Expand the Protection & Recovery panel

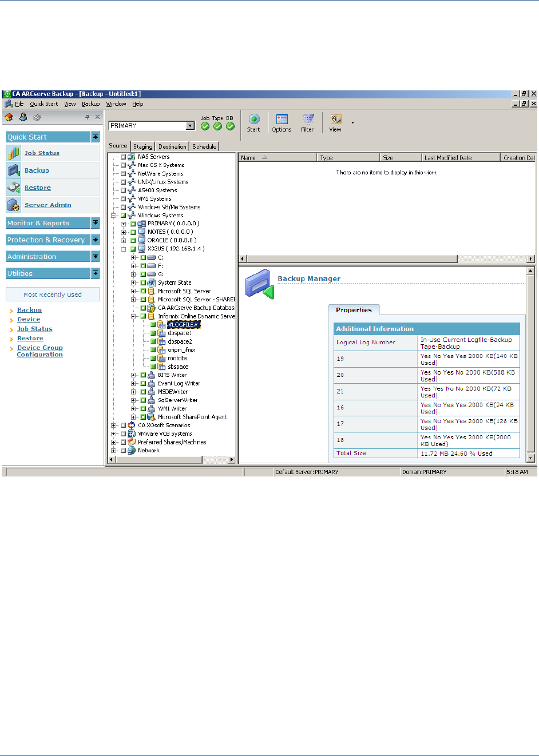click(96, 240)
